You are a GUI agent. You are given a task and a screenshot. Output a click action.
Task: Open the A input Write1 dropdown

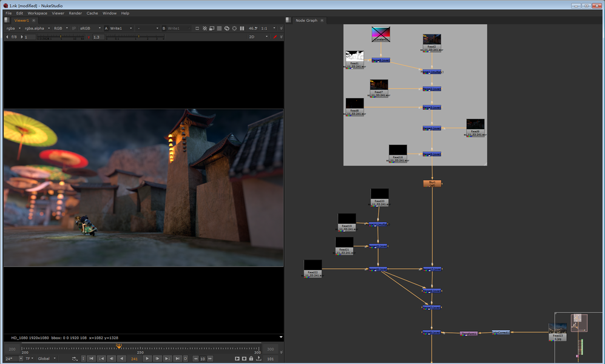(121, 28)
